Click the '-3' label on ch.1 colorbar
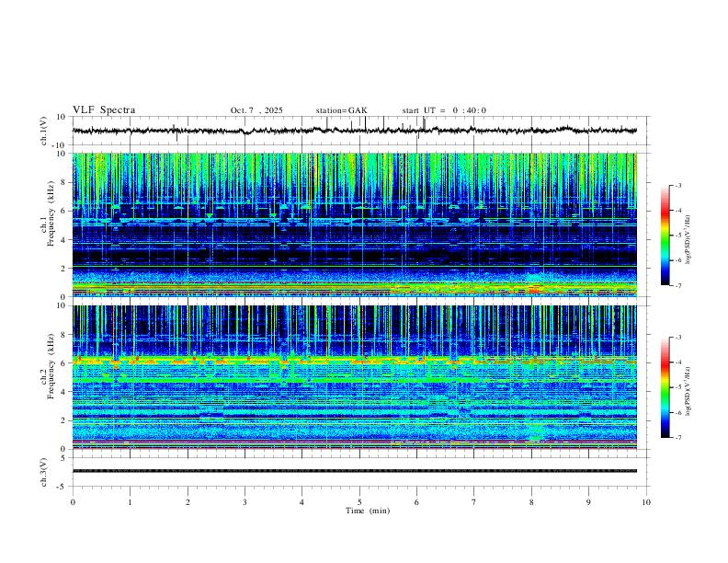The image size is (728, 563). pyautogui.click(x=677, y=185)
